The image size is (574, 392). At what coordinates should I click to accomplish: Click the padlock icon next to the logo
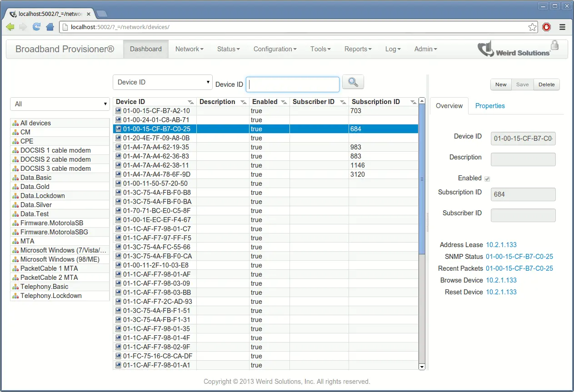tap(554, 45)
